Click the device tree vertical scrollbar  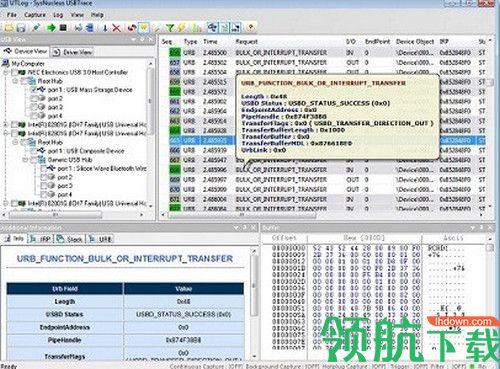tap(150, 100)
